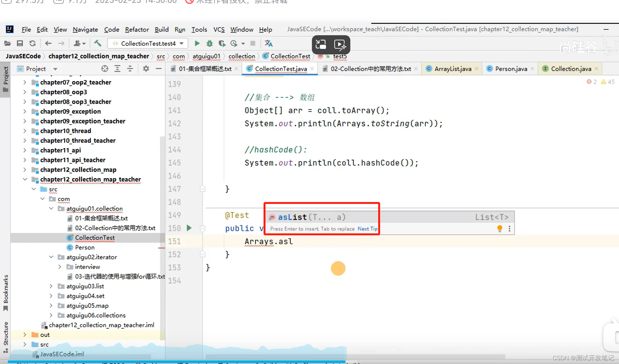This screenshot has height=364, width=619.
Task: Open translate icon in toolbar
Action: pyautogui.click(x=268, y=43)
